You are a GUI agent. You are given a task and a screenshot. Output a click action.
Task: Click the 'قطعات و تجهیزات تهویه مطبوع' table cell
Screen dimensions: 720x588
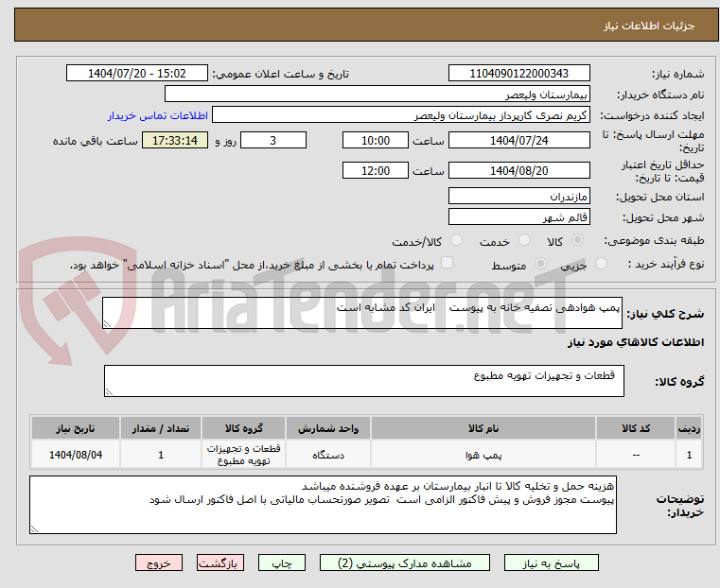(243, 455)
